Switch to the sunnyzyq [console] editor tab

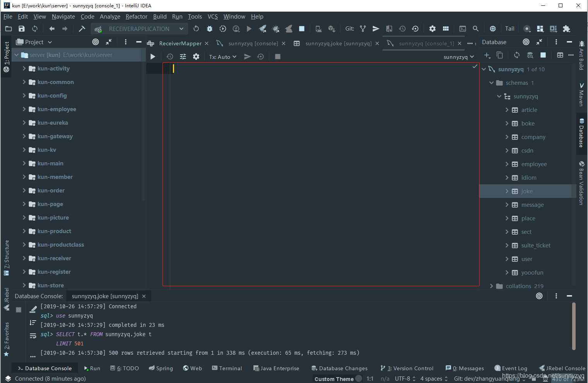[x=253, y=43]
